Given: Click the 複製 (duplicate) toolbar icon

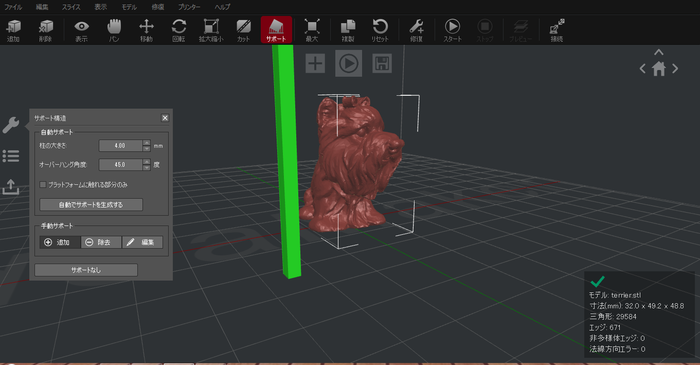Looking at the screenshot, I should coord(348,30).
